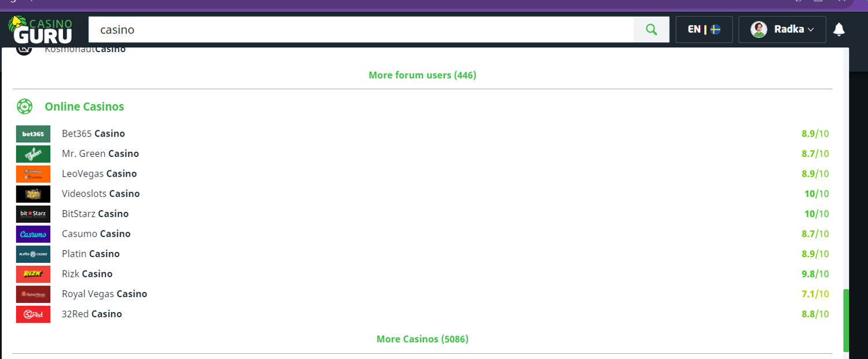Click the BitStarz logo thumbnail
868x359 pixels.
pos(33,214)
